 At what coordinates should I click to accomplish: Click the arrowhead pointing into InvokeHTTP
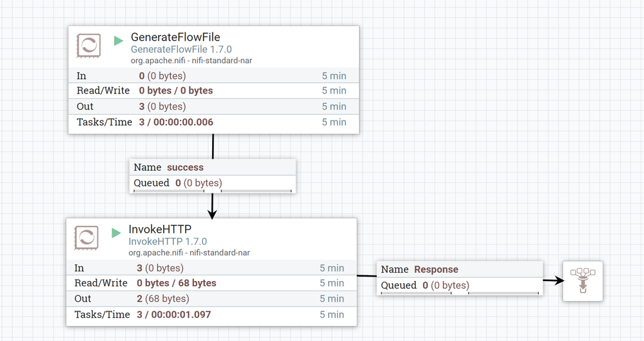[x=212, y=213]
